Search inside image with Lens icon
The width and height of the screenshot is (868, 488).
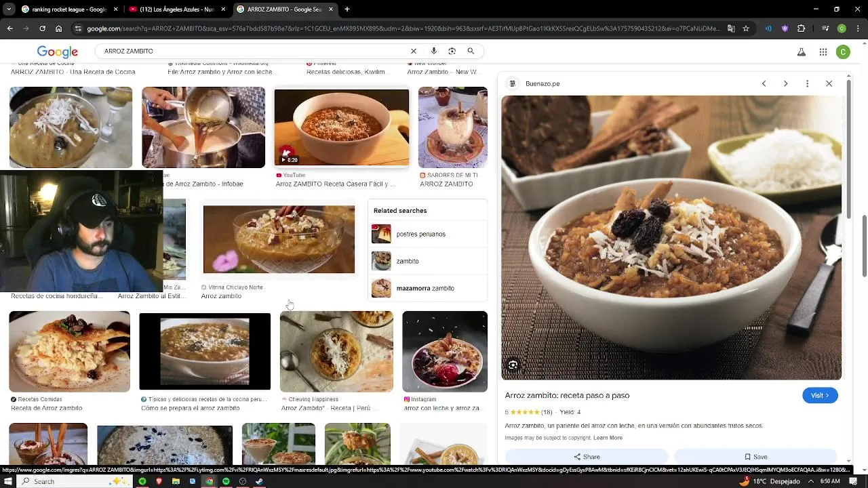(x=513, y=365)
